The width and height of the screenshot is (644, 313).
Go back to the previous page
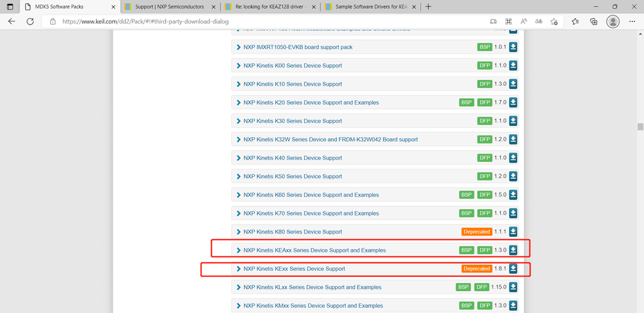tap(12, 21)
